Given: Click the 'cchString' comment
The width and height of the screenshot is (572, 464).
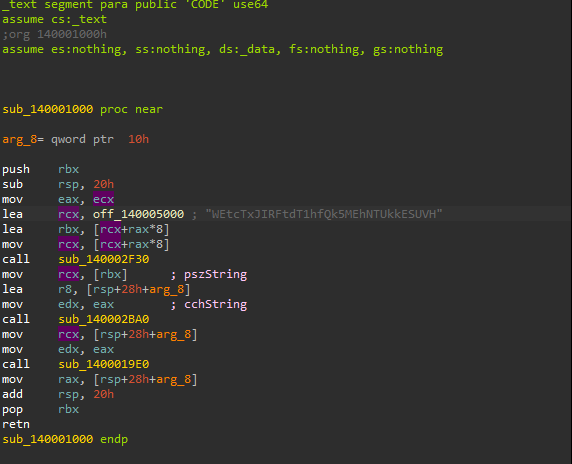Looking at the screenshot, I should point(216,304).
